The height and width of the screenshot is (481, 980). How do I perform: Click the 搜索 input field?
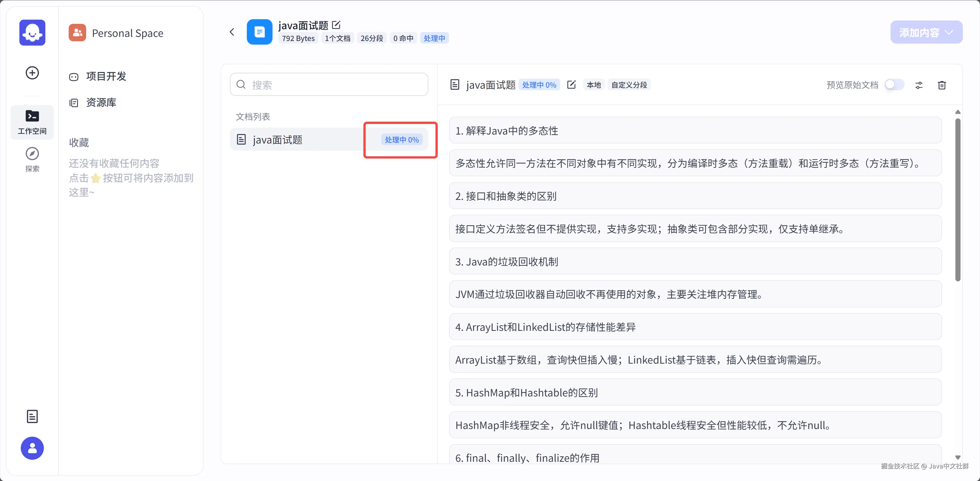click(329, 84)
